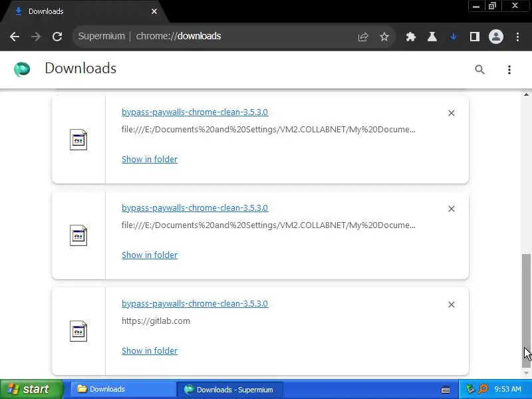This screenshot has width=532, height=399.
Task: Open the blue downloads arrow toolbar icon
Action: pos(454,37)
